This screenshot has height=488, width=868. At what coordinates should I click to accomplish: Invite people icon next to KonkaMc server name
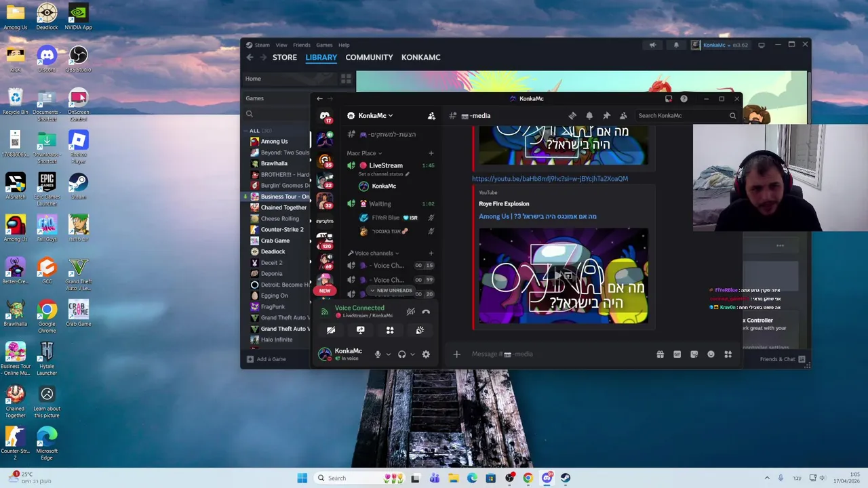click(431, 116)
